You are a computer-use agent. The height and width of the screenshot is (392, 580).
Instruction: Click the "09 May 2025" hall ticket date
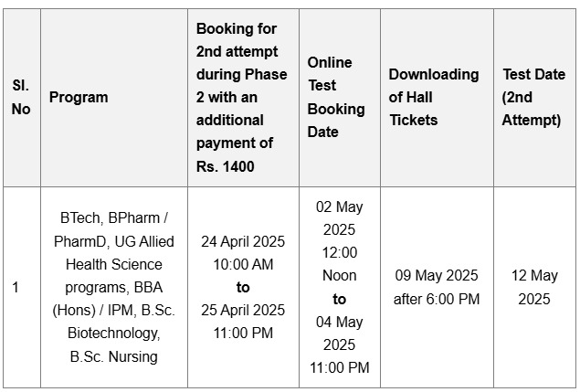tap(437, 275)
